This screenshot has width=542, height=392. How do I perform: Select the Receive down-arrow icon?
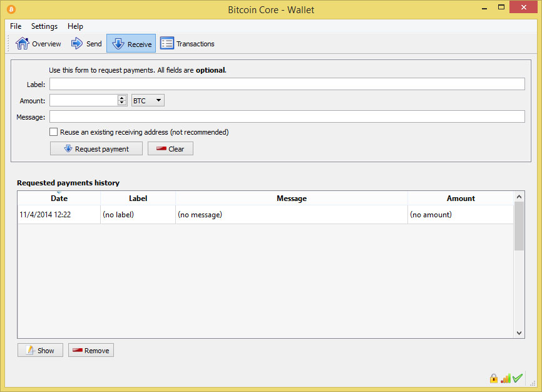(118, 44)
